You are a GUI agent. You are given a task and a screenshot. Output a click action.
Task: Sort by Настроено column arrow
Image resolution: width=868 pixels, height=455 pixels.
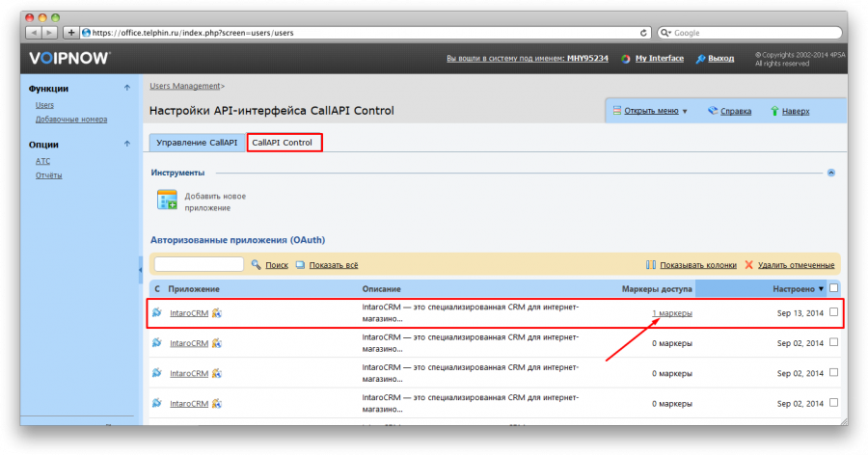point(821,289)
